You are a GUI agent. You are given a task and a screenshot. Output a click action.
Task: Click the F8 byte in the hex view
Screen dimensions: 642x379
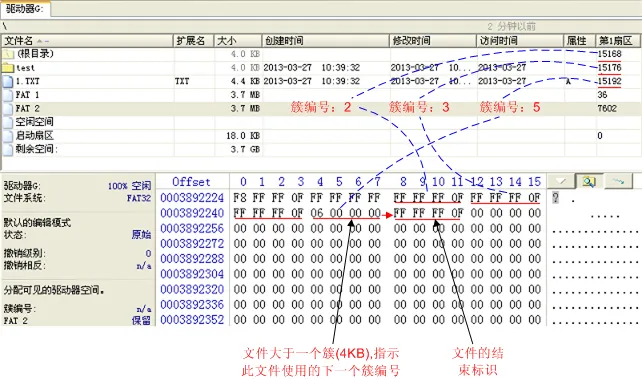[240, 198]
